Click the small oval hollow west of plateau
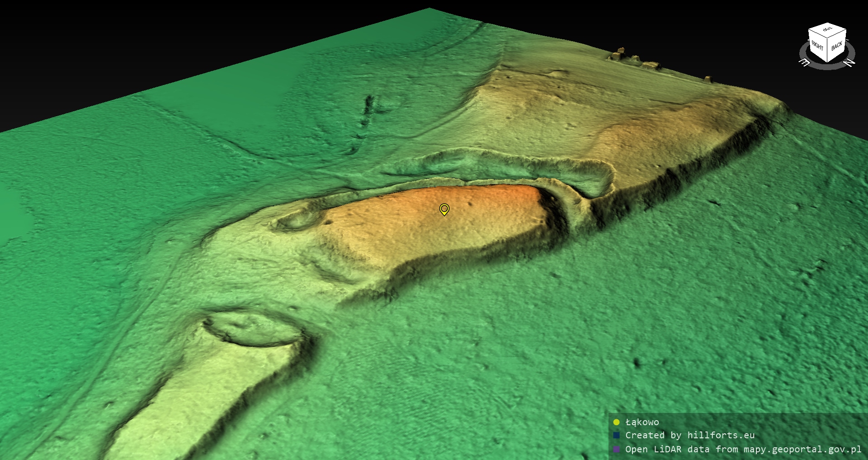 [x=296, y=220]
